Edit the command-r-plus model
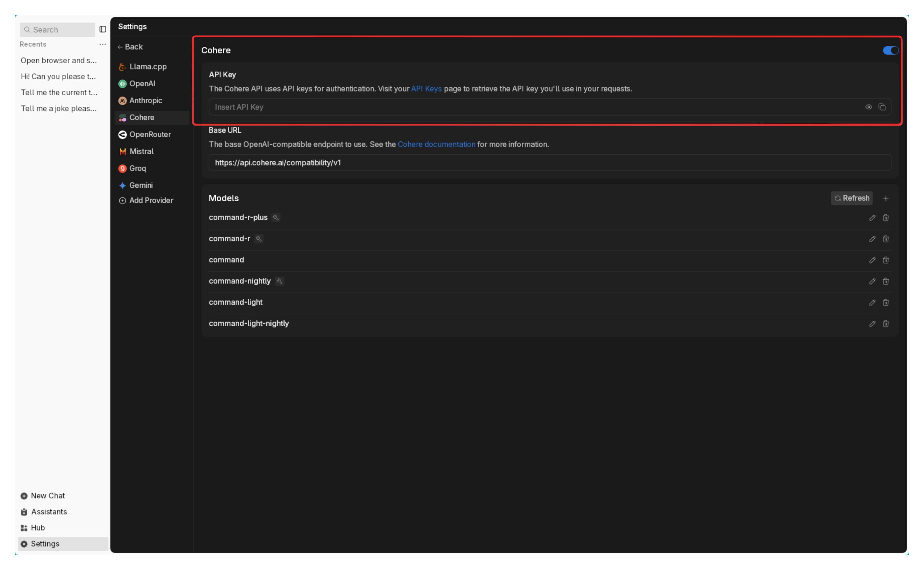The height and width of the screenshot is (570, 924). [872, 218]
